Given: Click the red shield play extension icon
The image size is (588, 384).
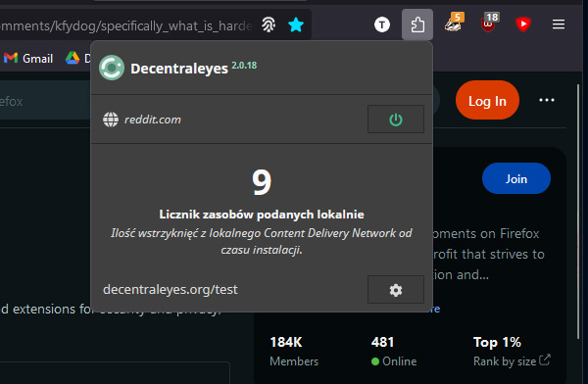Looking at the screenshot, I should pos(523,24).
